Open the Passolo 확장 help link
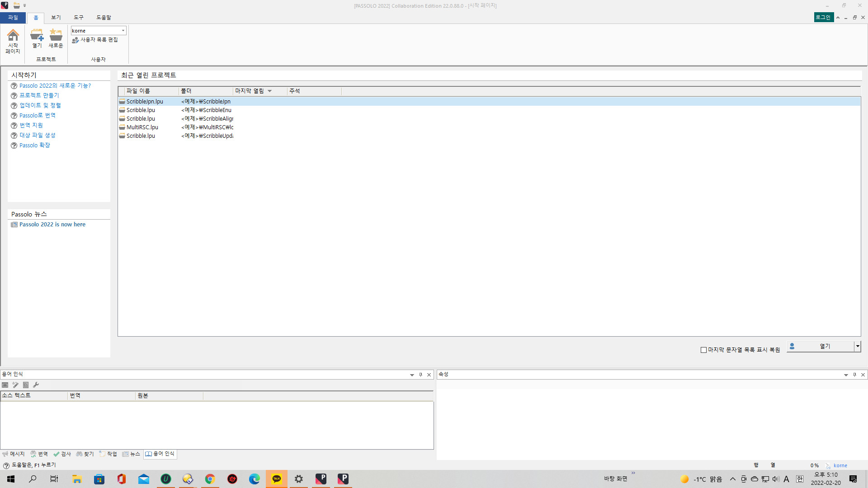This screenshot has width=868, height=488. [35, 145]
